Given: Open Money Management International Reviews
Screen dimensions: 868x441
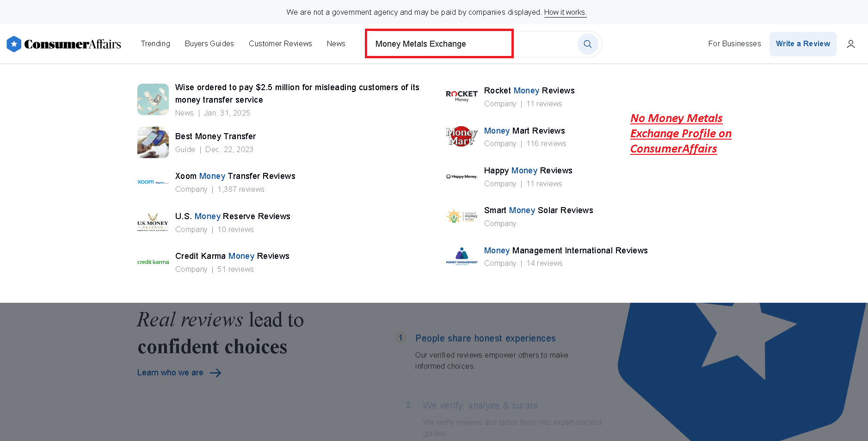Looking at the screenshot, I should pos(566,251).
